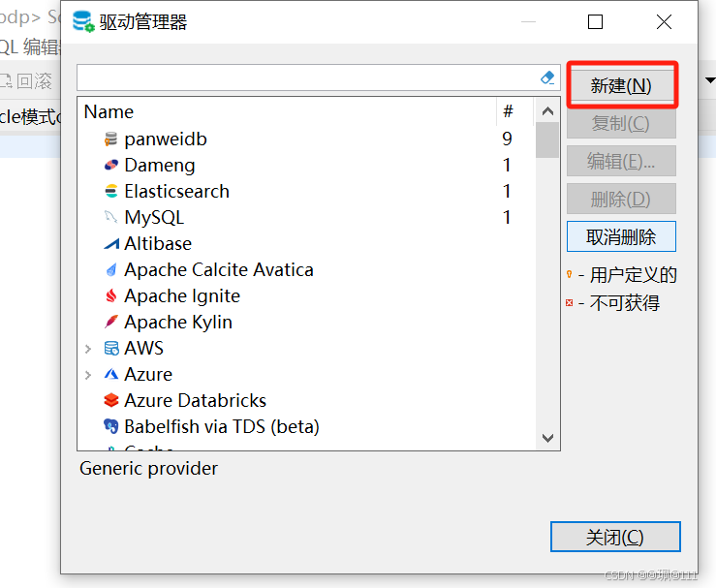Select the Azure tree item label
The image size is (716, 588).
(148, 374)
